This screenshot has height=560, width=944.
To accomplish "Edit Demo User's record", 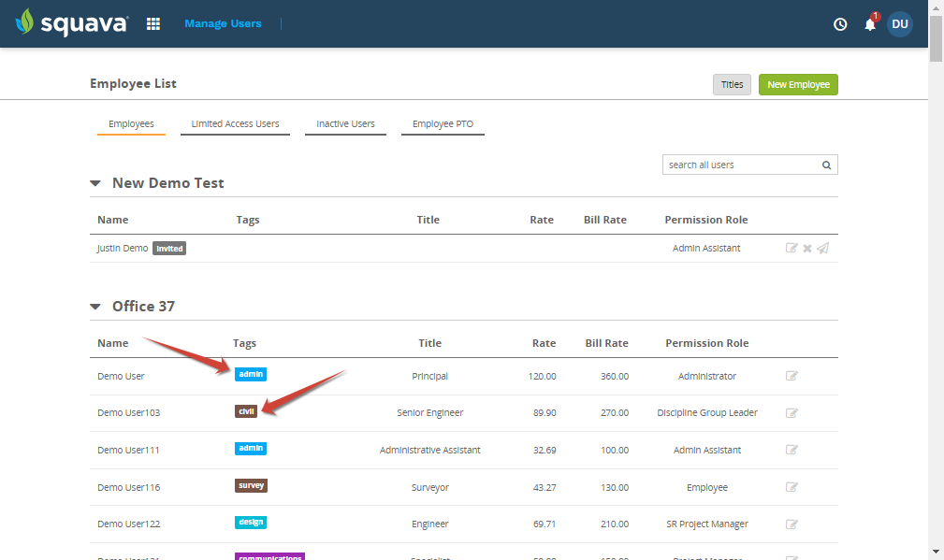I will pos(792,376).
